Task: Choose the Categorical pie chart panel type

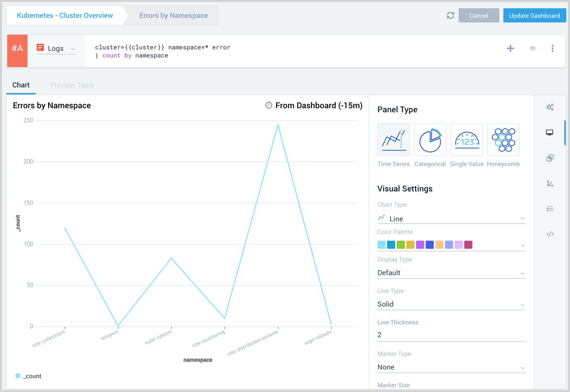Action: pyautogui.click(x=430, y=140)
